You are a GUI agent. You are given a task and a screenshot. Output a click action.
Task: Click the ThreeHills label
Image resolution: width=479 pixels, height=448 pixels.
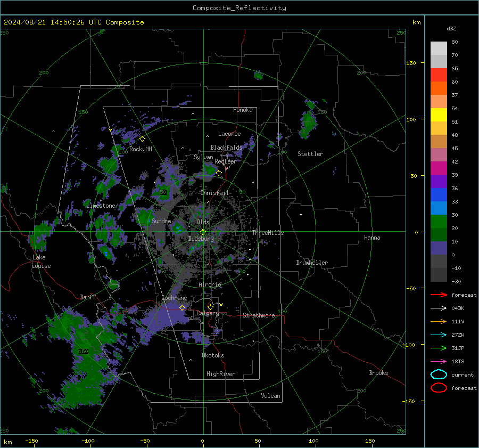(x=268, y=233)
